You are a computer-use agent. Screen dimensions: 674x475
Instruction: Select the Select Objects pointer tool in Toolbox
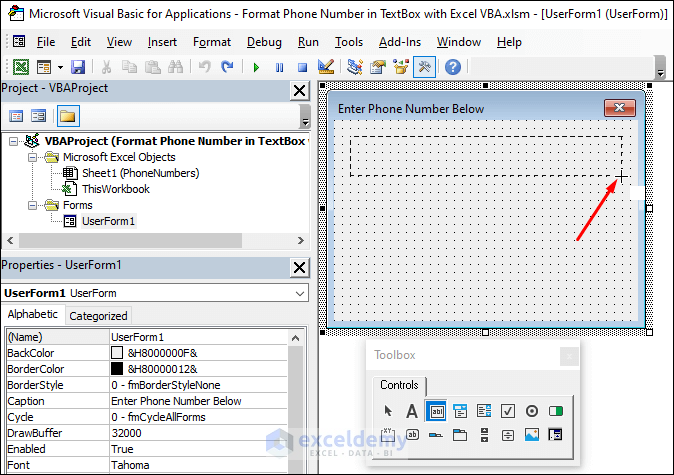click(x=388, y=411)
